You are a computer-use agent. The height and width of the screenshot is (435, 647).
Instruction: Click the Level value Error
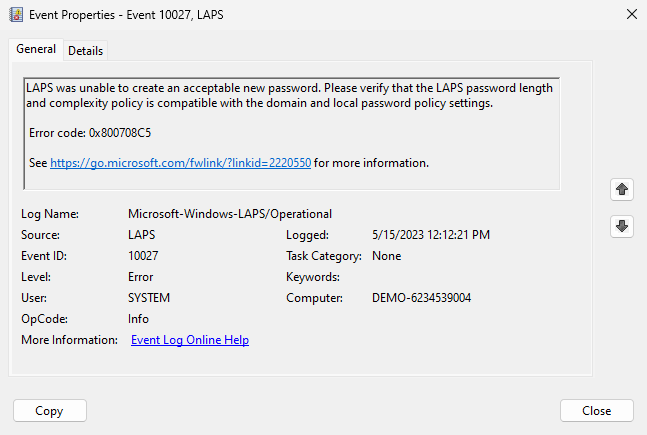[x=141, y=277]
